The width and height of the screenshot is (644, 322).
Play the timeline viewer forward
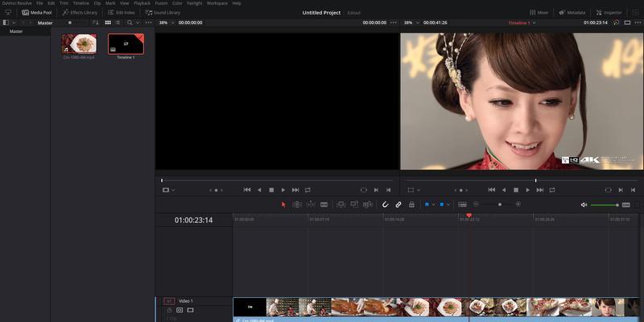[x=528, y=190]
